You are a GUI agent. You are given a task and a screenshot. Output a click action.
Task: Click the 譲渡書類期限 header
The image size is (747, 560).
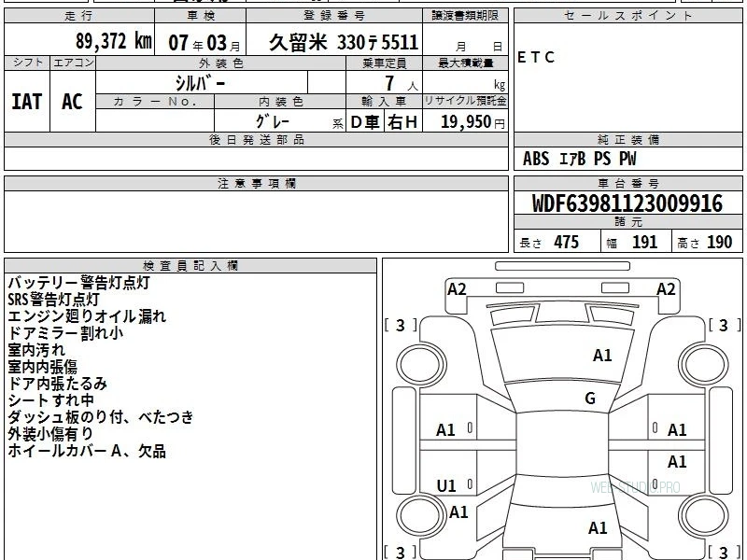[465, 16]
